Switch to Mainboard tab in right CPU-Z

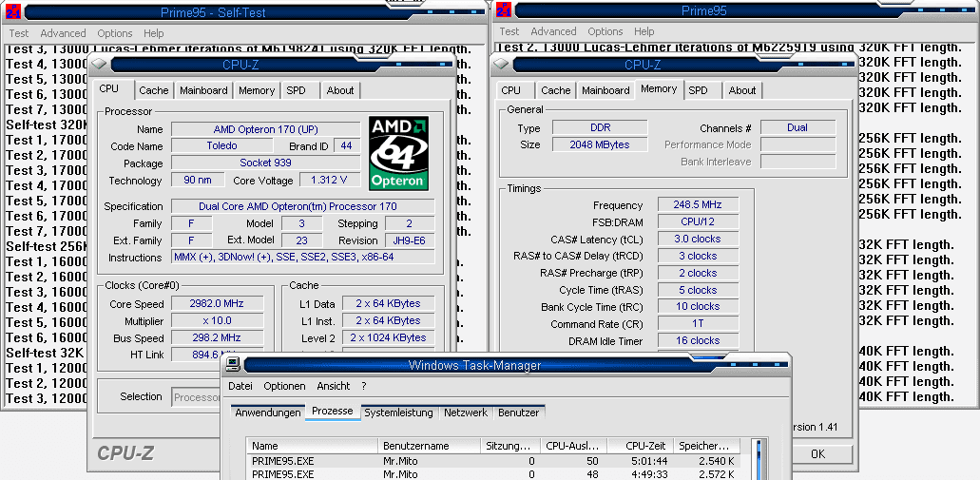(x=605, y=90)
